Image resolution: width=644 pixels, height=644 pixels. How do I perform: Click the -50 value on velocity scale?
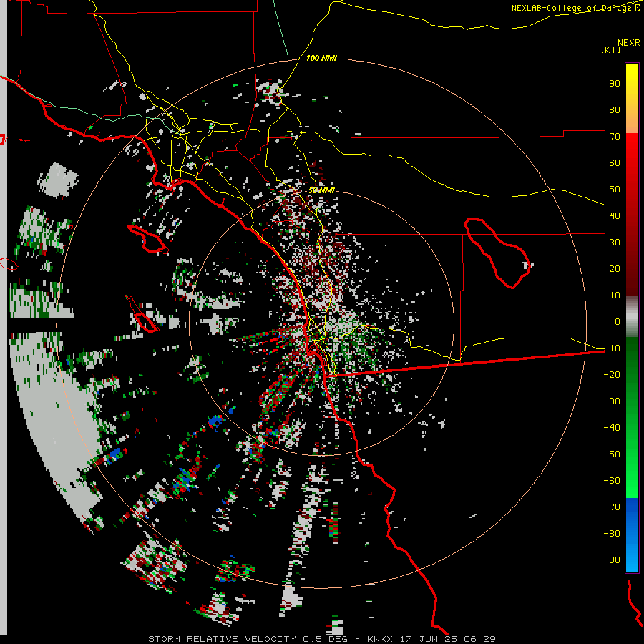tap(612, 454)
